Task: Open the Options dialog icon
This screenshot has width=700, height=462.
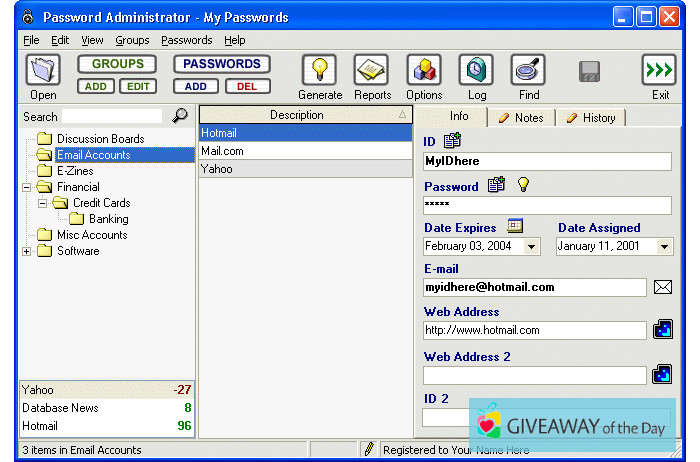Action: (424, 71)
